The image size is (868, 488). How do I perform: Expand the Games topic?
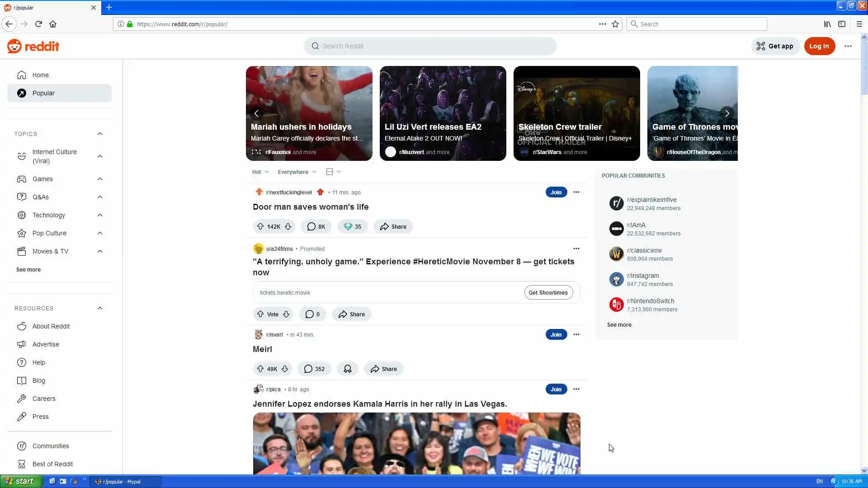click(x=100, y=179)
